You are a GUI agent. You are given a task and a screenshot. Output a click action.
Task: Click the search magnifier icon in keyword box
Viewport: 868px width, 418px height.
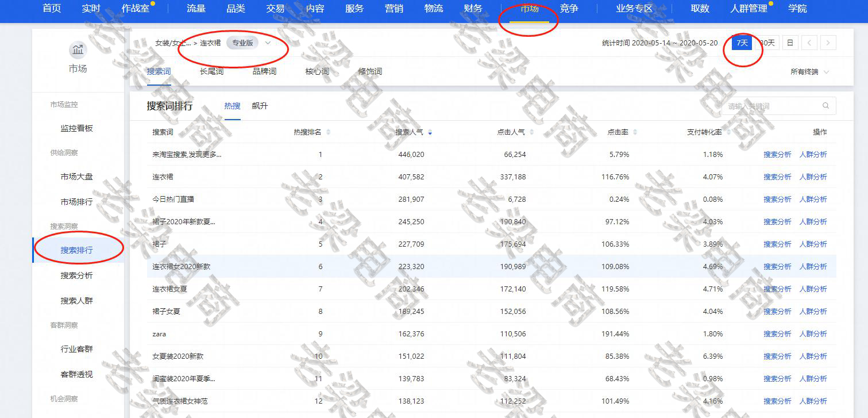point(825,106)
